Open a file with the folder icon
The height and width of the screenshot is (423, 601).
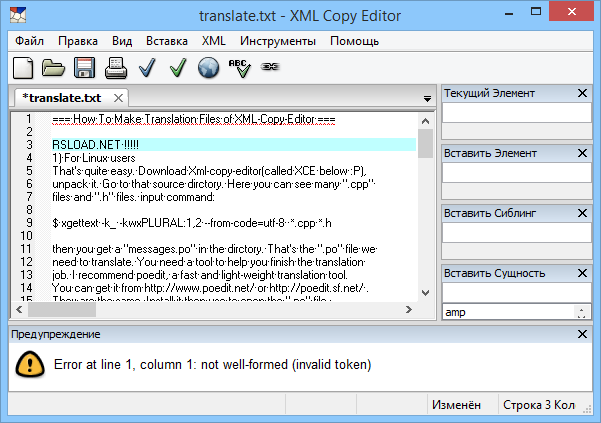click(53, 68)
